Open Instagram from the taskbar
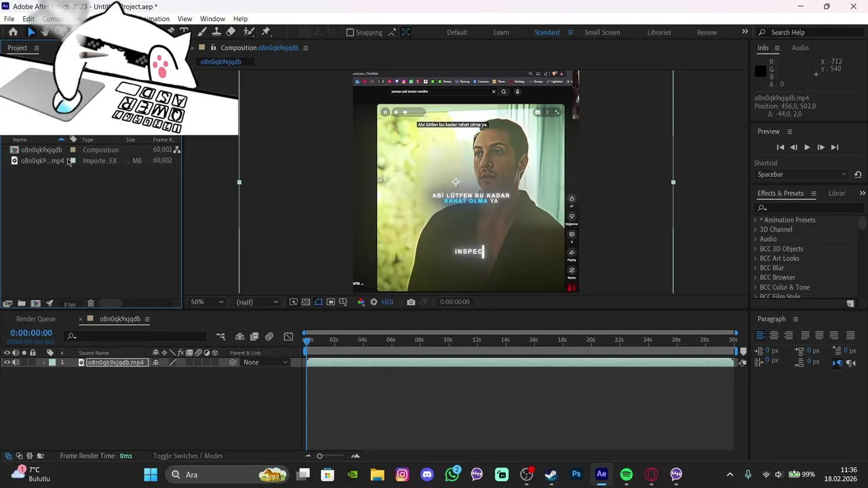Screen dimensions: 868x488 402,474
